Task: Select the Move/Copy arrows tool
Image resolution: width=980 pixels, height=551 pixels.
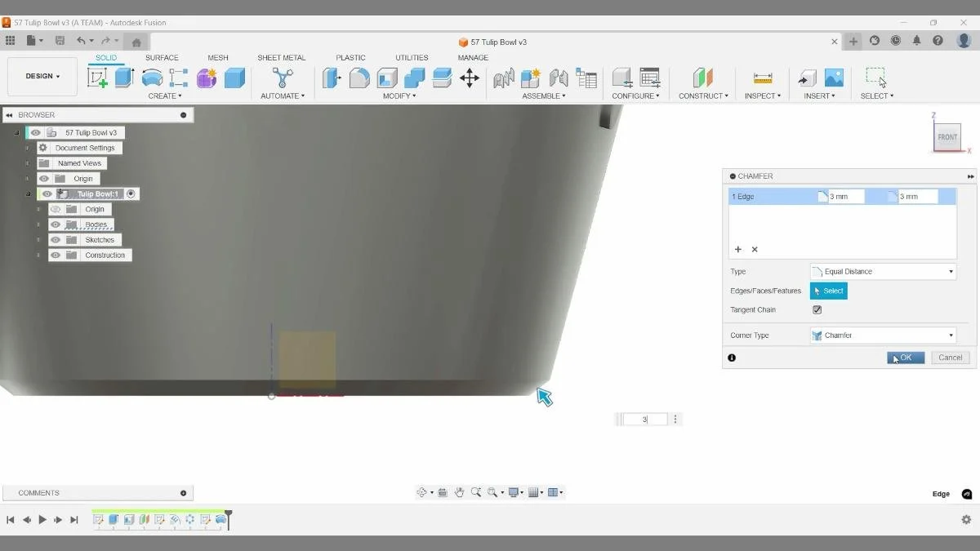Action: tap(470, 78)
